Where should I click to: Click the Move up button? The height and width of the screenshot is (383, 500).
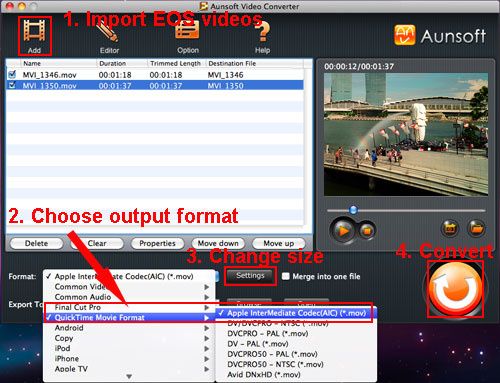(x=279, y=244)
